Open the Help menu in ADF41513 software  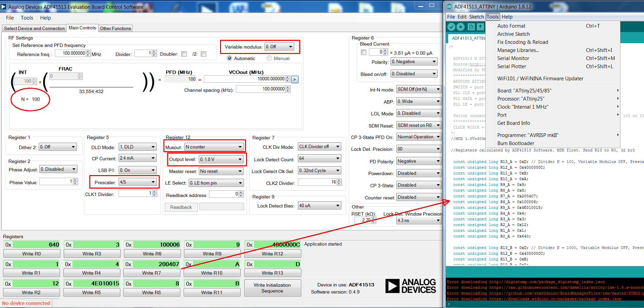pyautogui.click(x=45, y=18)
